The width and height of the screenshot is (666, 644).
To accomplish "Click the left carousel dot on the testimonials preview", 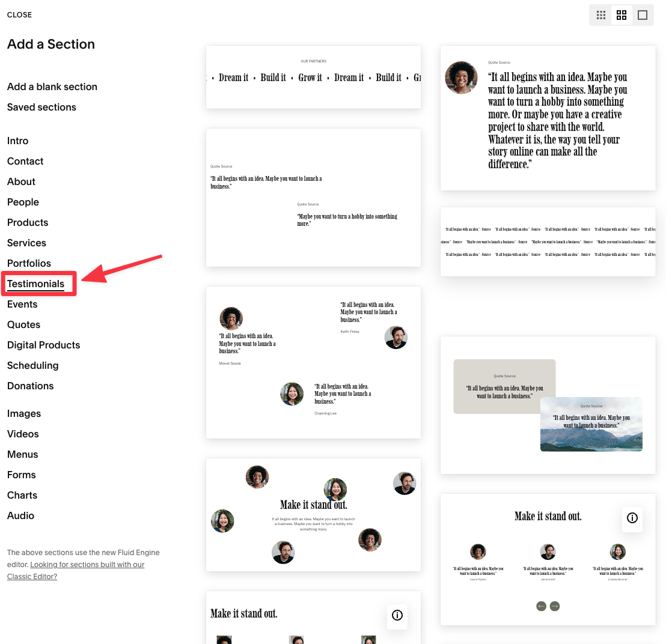I will click(x=542, y=606).
